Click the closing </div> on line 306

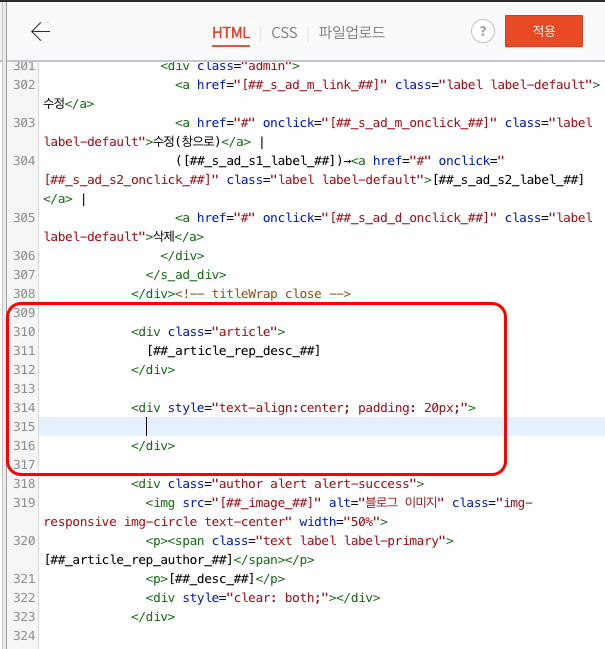(182, 256)
